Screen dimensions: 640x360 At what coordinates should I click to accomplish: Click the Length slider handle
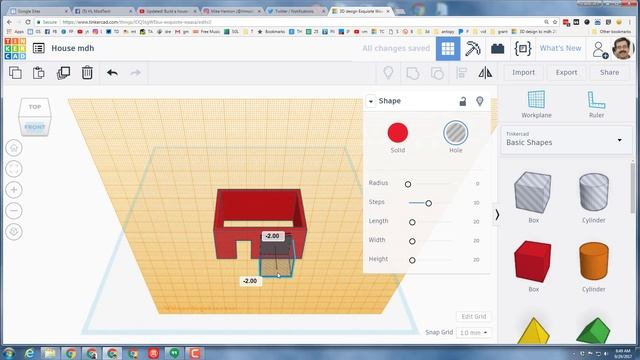click(x=412, y=222)
